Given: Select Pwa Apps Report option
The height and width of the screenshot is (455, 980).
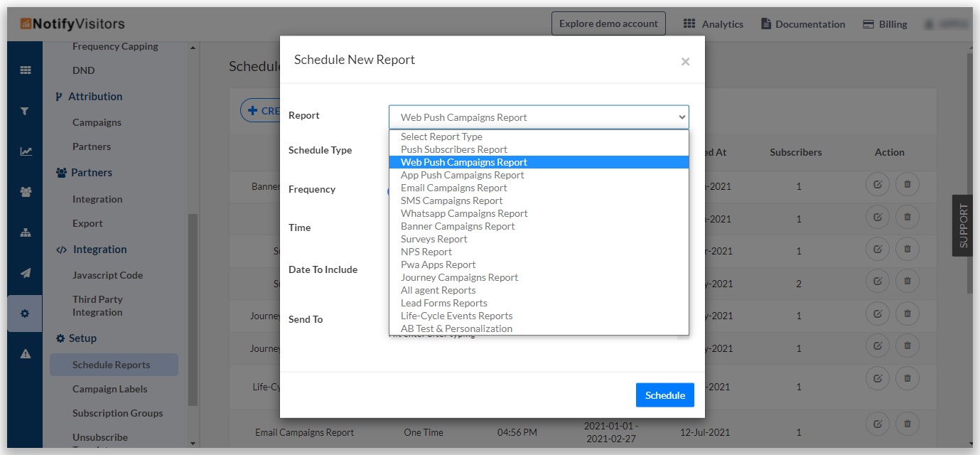Looking at the screenshot, I should click(539, 264).
